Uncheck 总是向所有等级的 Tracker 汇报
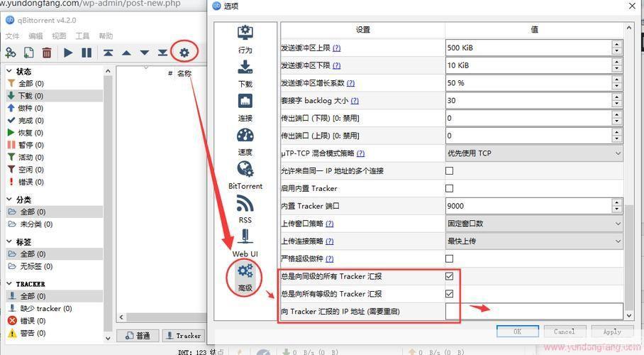 point(450,294)
